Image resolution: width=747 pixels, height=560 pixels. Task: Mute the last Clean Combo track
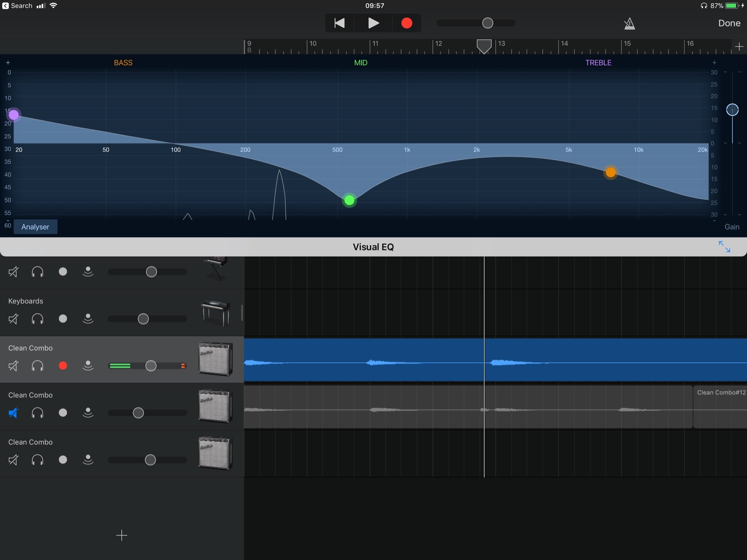coord(13,460)
